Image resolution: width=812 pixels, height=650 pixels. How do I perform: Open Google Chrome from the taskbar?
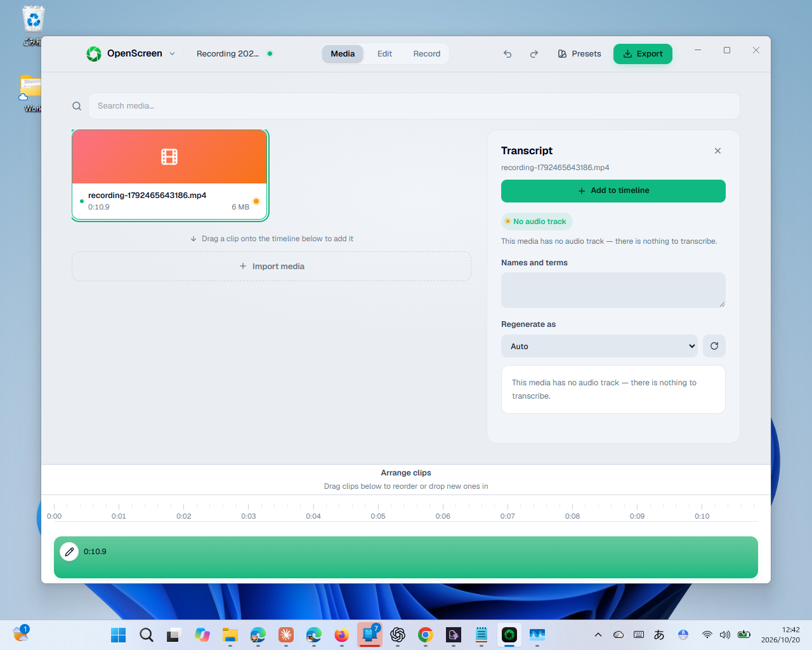(426, 635)
